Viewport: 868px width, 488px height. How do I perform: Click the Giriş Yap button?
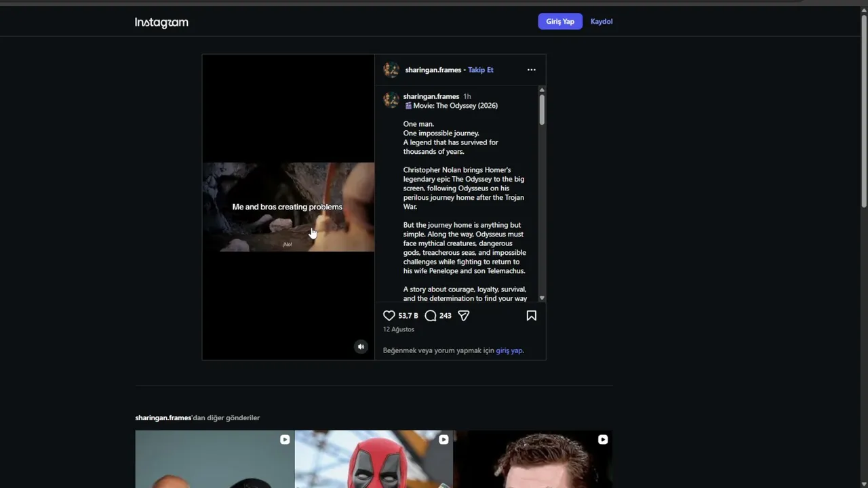click(x=560, y=22)
